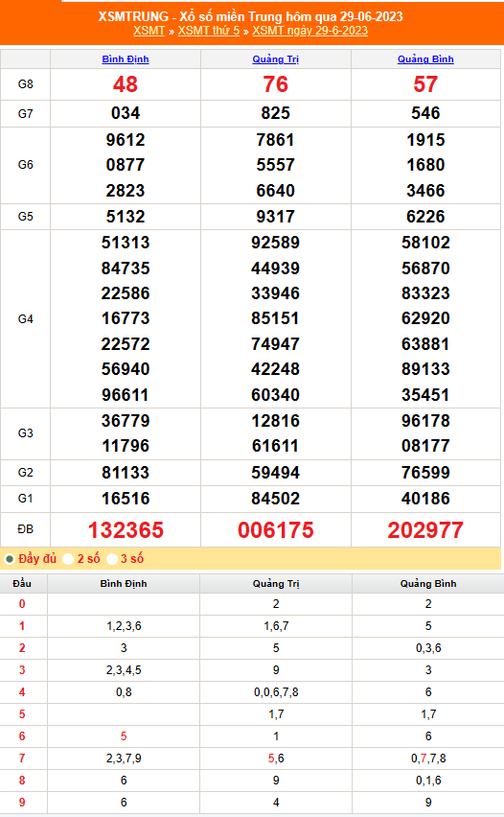This screenshot has width=504, height=817.
Task: Click Quảng Bình G8 number 57
Action: point(425,84)
